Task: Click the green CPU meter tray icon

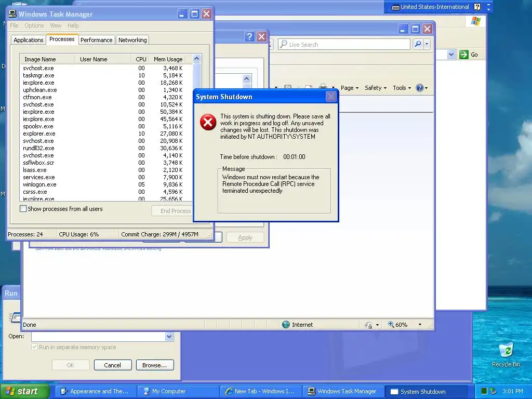Action: coord(484,391)
